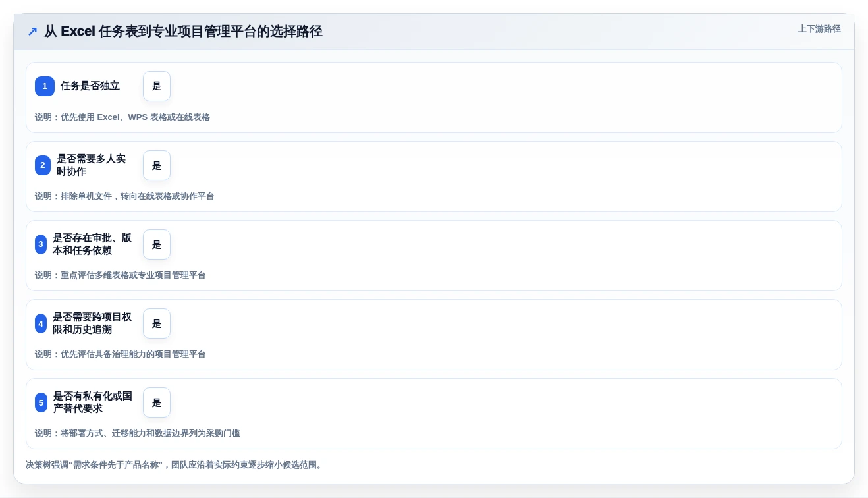Click the arrow icon beside the title
Viewport: 868px width, 498px height.
pyautogui.click(x=32, y=31)
